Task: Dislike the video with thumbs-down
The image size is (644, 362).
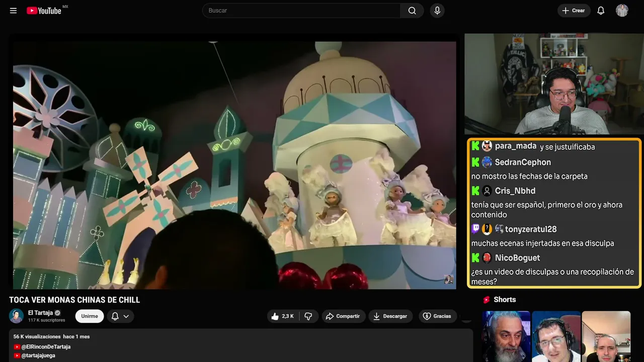Action: tap(308, 316)
